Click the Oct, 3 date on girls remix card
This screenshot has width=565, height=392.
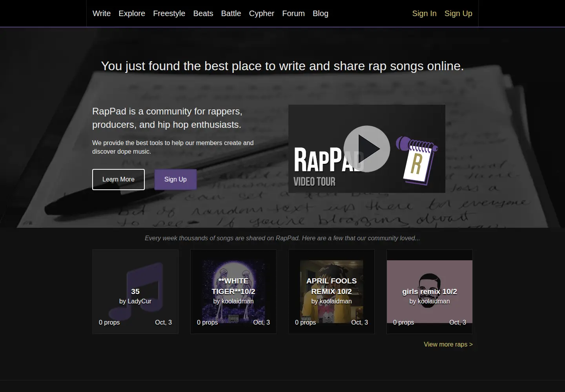coord(457,322)
